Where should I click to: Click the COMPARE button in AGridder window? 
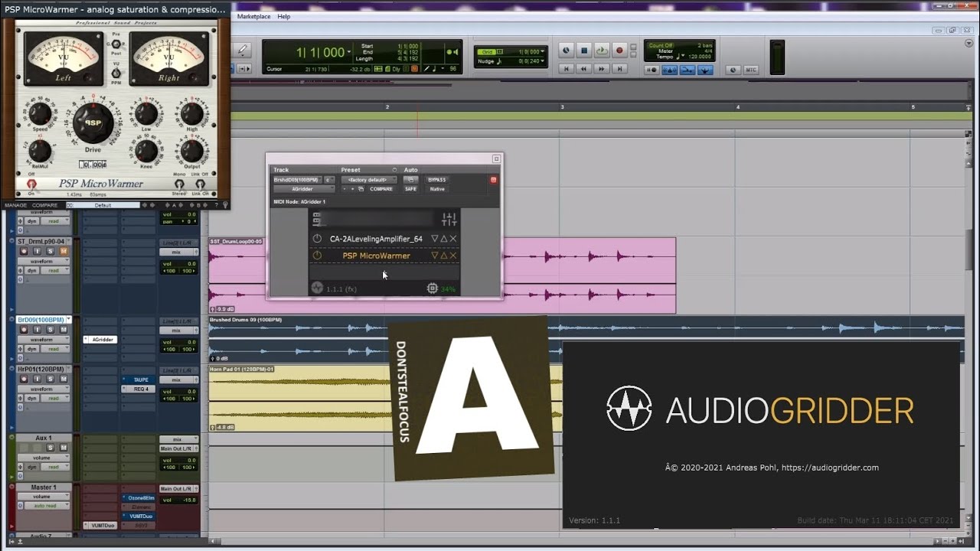tap(381, 189)
